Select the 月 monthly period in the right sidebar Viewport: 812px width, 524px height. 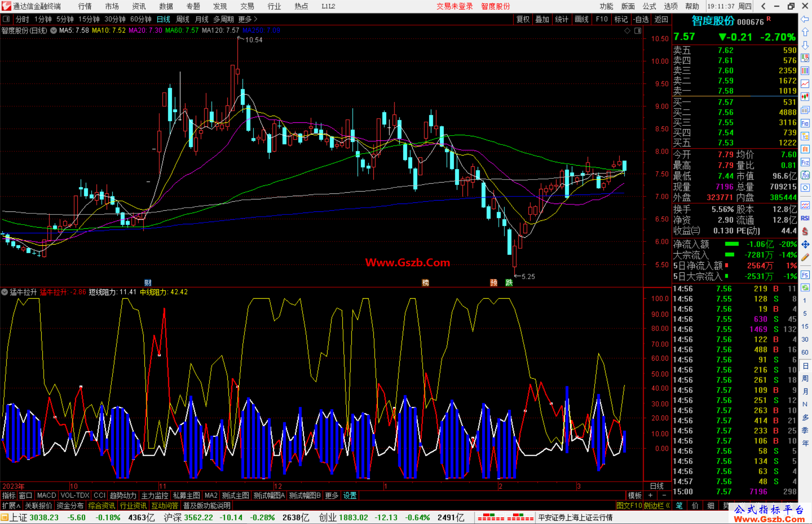point(805,391)
